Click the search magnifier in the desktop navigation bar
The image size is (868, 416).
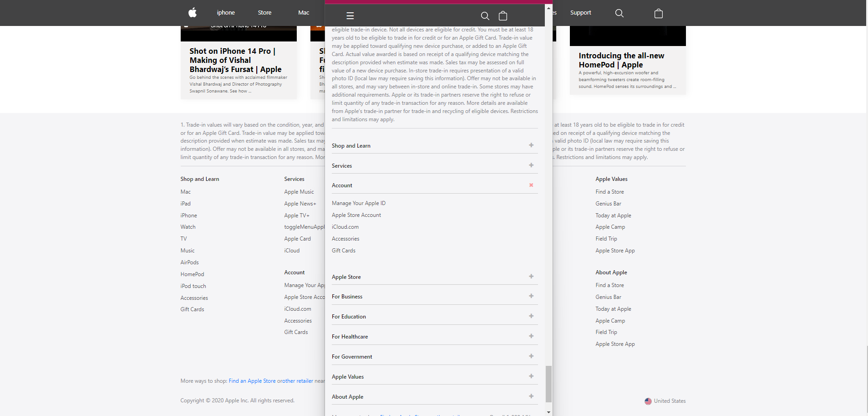tap(619, 13)
